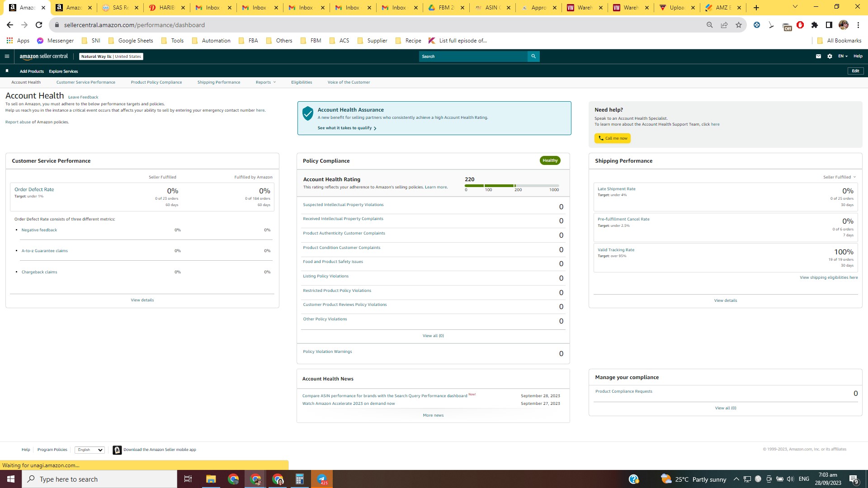Open the Order Defect Rate link

coord(34,190)
